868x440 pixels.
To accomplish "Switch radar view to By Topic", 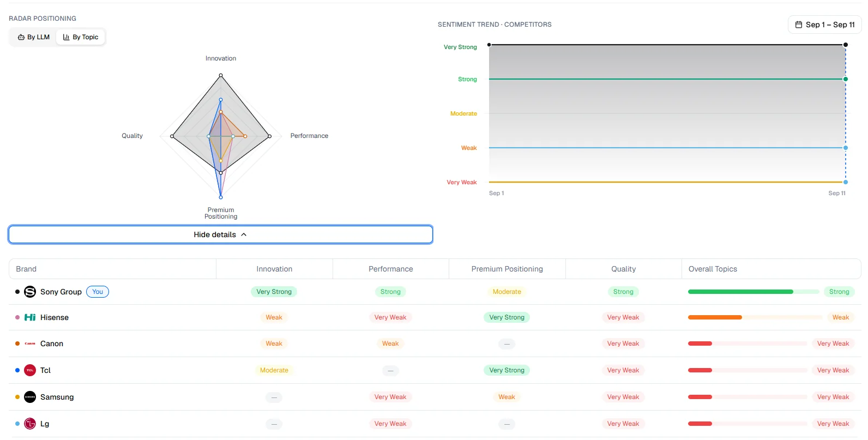I will 81,37.
